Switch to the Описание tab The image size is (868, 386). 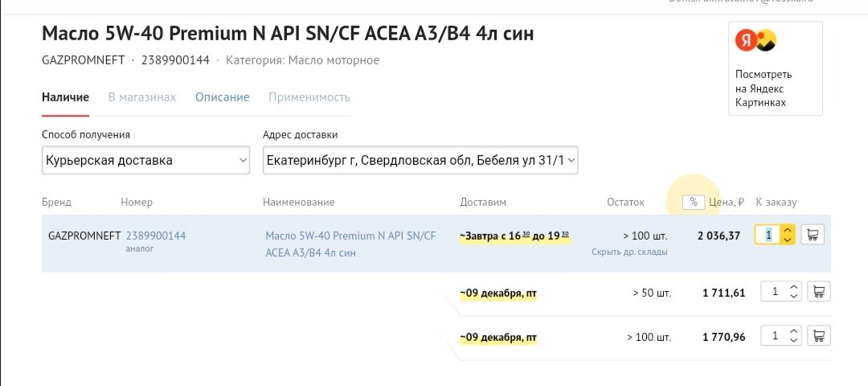click(222, 97)
